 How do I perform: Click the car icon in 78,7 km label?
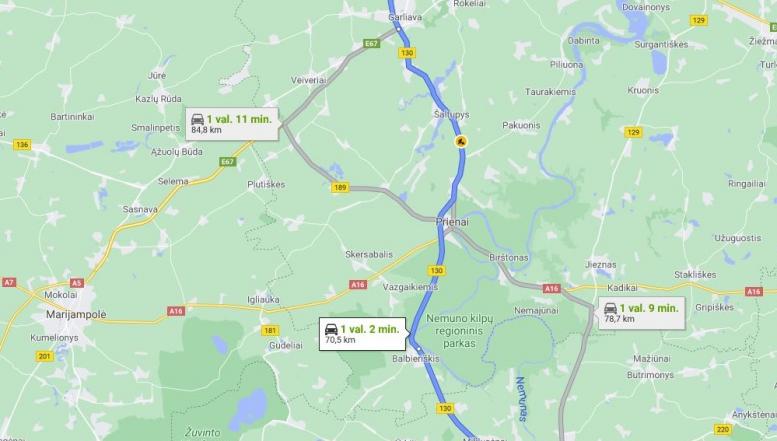(610, 308)
